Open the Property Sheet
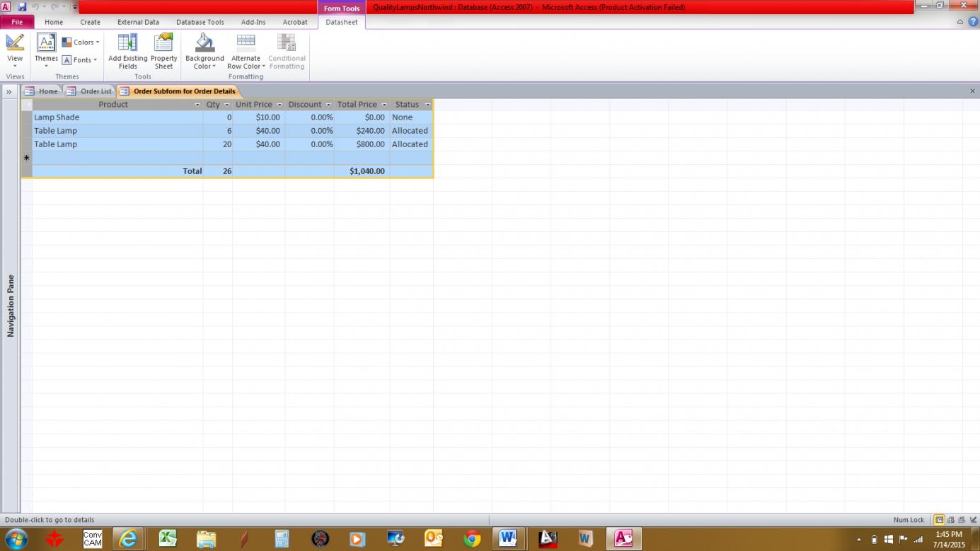The height and width of the screenshot is (551, 980). coord(163,52)
